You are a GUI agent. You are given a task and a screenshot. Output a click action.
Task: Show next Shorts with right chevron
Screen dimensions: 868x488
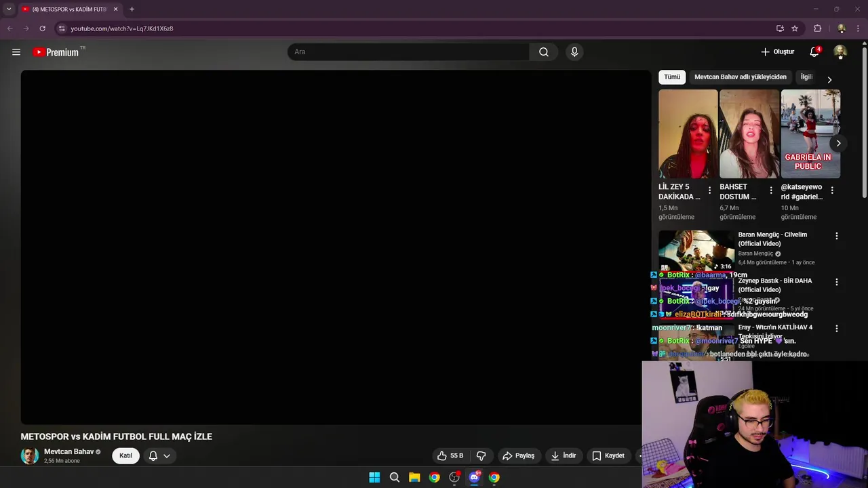[838, 143]
